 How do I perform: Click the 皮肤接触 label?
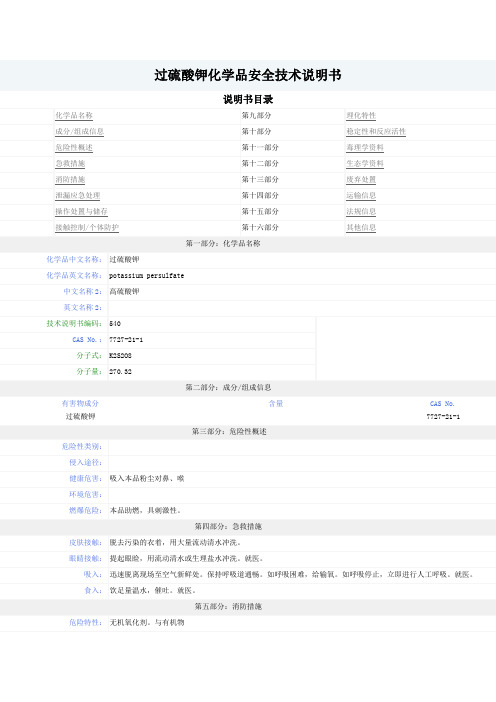(86, 543)
